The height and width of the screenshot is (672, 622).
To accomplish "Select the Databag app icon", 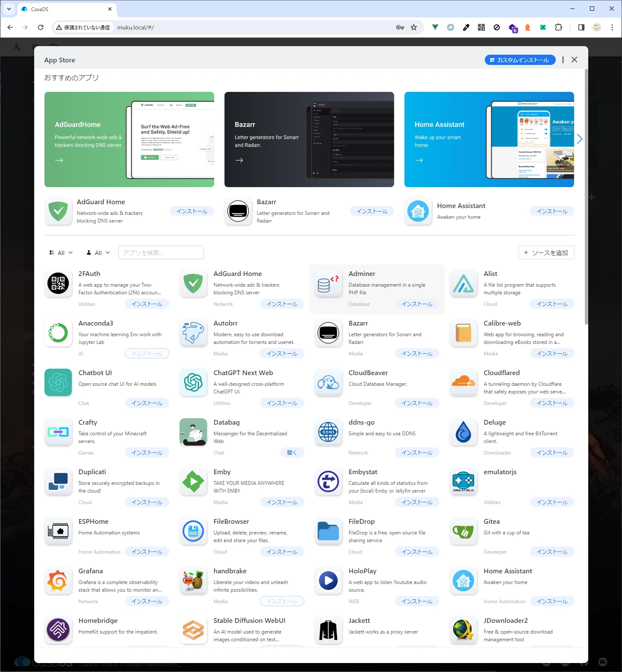I will point(193,432).
